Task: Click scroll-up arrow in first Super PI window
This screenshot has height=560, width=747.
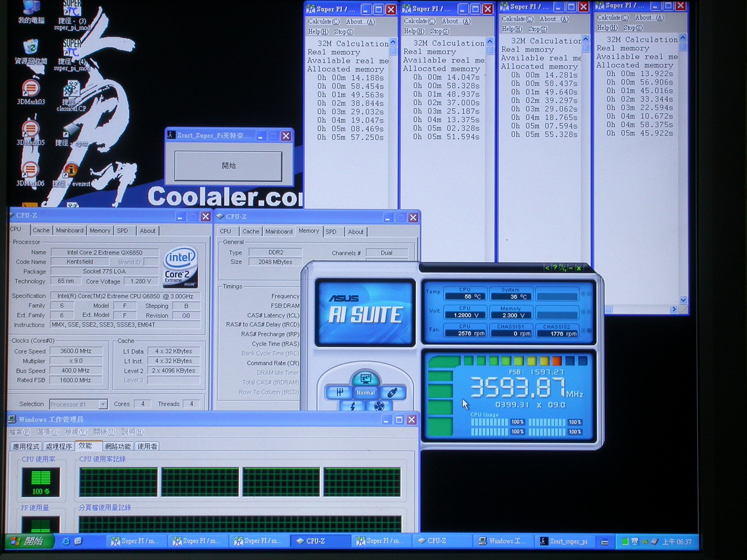Action: coord(393,43)
